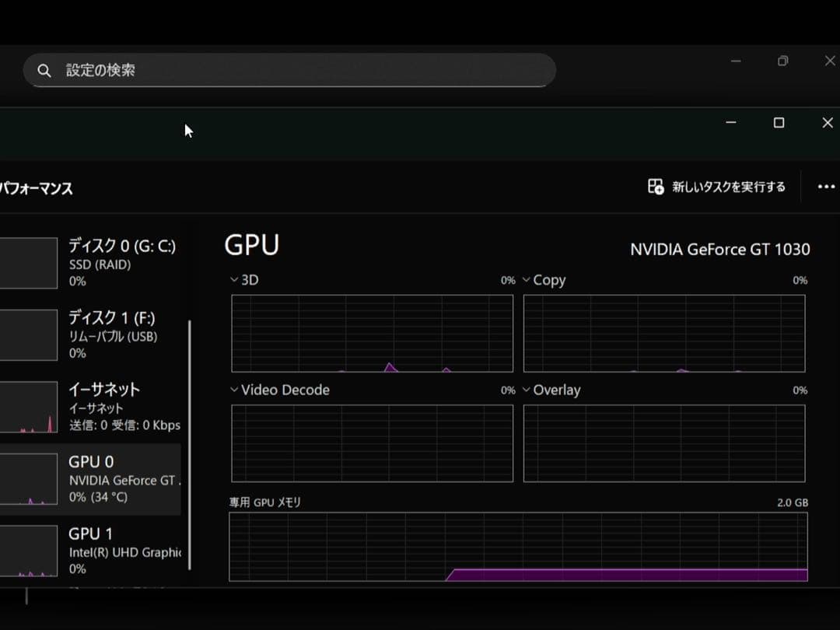Click the search magnifier in 設定の検索 bar

click(44, 70)
